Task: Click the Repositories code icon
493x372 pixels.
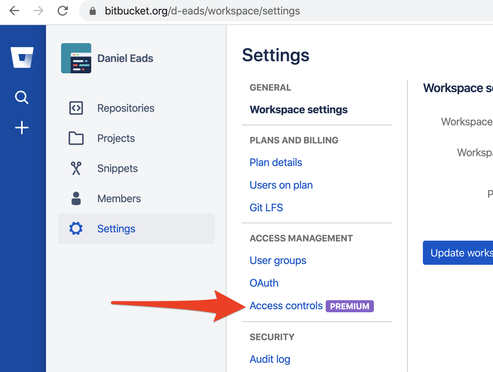Action: (76, 108)
